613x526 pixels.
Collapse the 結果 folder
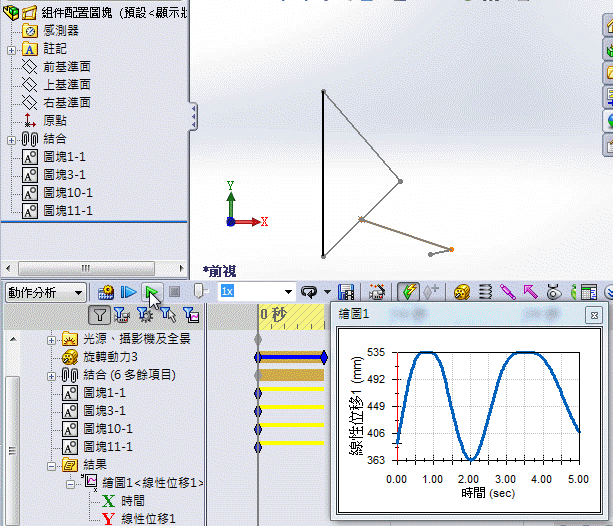tap(51, 466)
